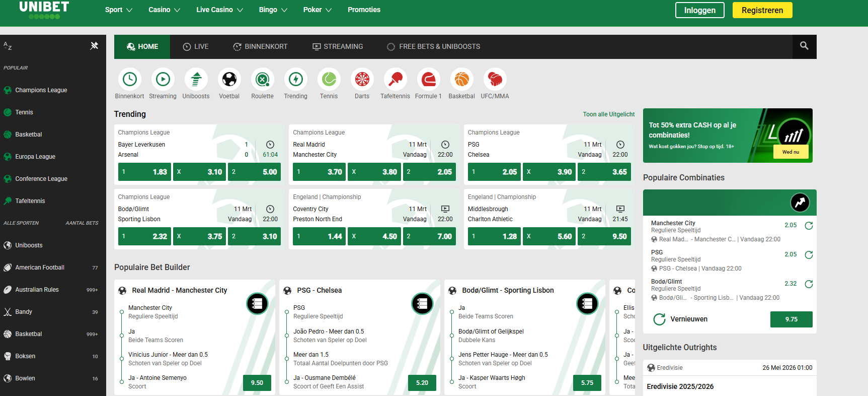Expand the Poker dropdown menu

click(318, 10)
